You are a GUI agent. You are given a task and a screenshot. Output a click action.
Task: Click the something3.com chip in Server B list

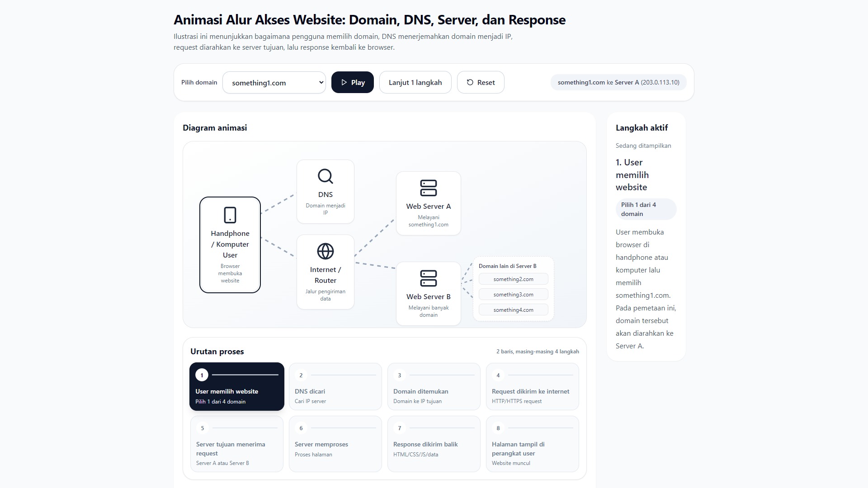514,295
